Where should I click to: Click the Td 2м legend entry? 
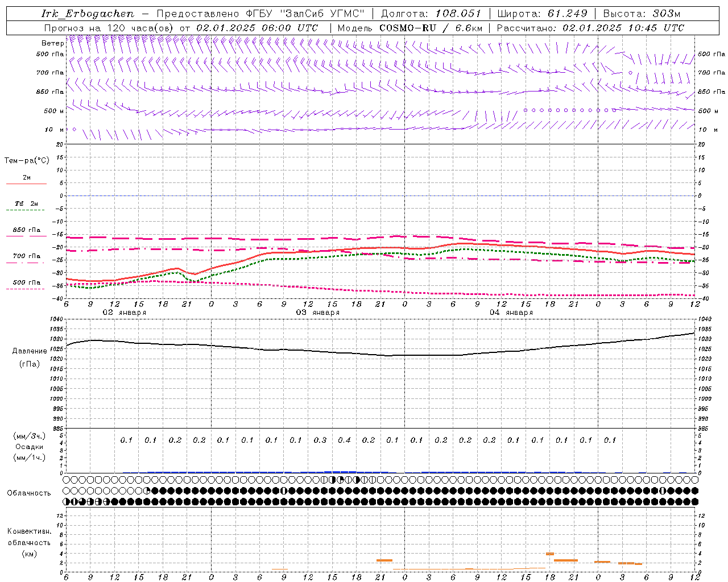pyautogui.click(x=26, y=203)
